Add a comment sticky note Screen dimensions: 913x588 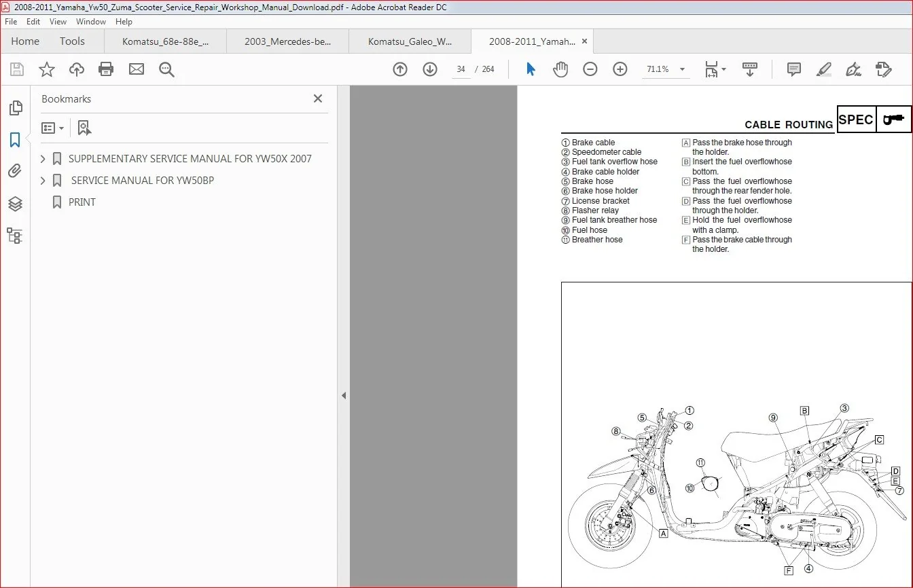[x=793, y=69]
